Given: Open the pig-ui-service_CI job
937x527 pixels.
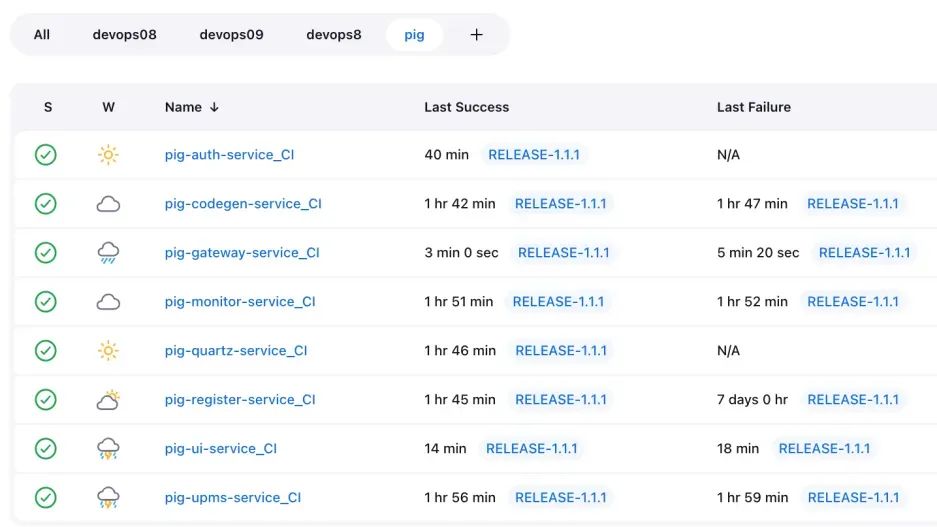Looking at the screenshot, I should [221, 449].
